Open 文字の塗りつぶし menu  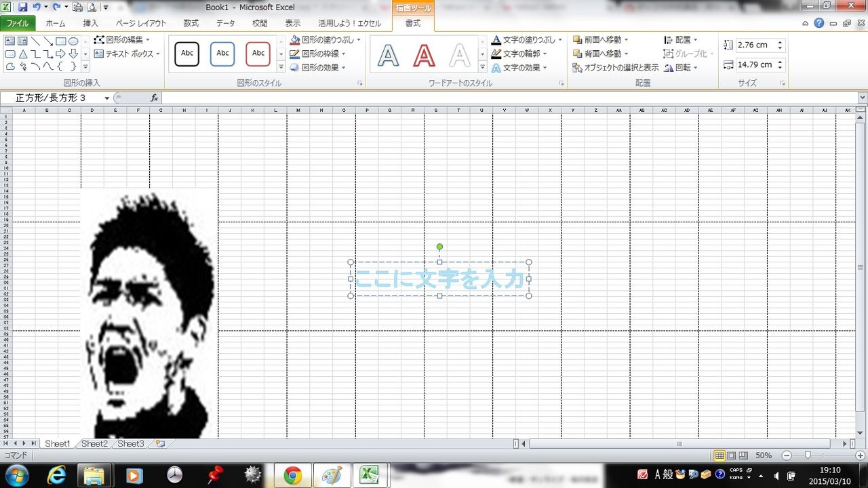tap(527, 40)
